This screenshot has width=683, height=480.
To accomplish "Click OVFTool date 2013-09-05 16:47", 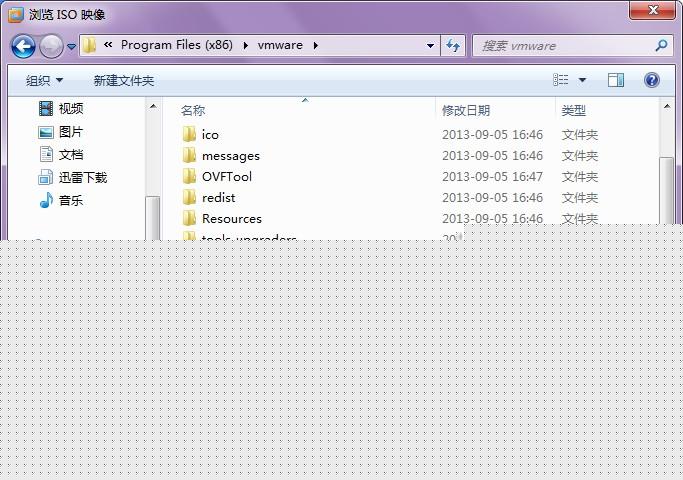I will tap(493, 177).
